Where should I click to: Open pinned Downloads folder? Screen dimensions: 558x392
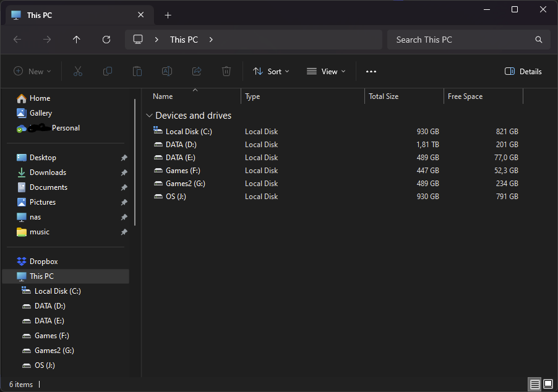coord(41,173)
